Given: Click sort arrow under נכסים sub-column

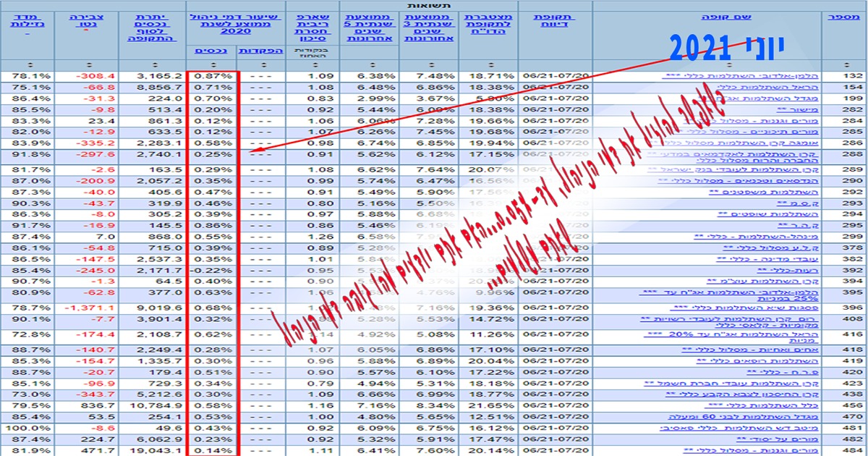Looking at the screenshot, I should click(213, 64).
